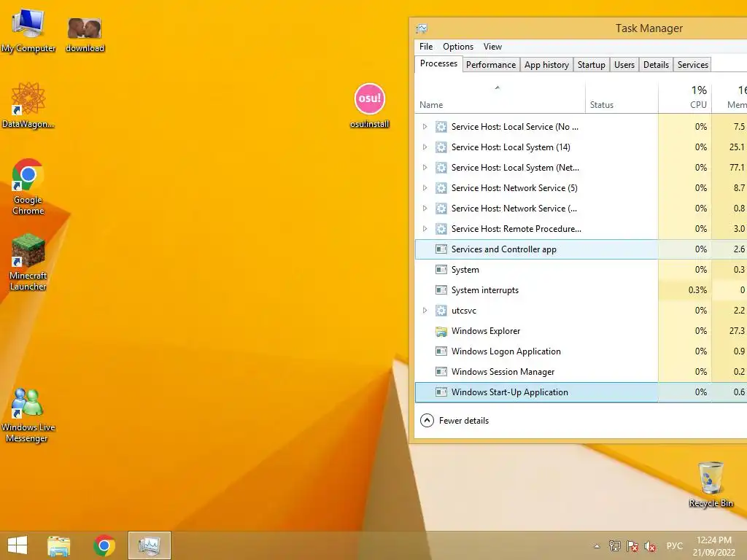The height and width of the screenshot is (560, 747).
Task: Click the Windows Logon Application icon
Action: tap(441, 351)
